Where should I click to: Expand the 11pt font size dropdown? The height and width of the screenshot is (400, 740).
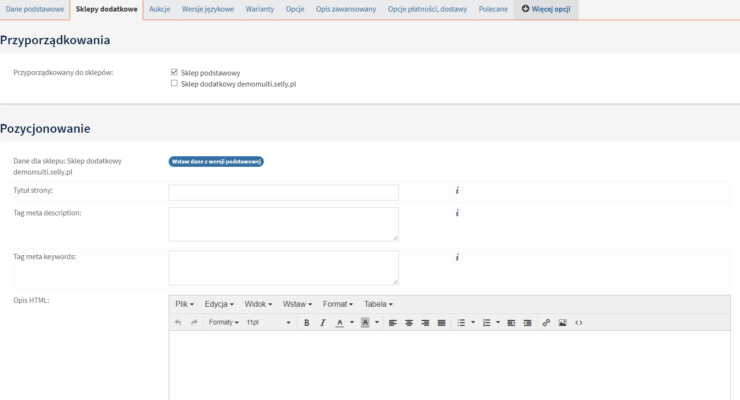[x=268, y=323]
